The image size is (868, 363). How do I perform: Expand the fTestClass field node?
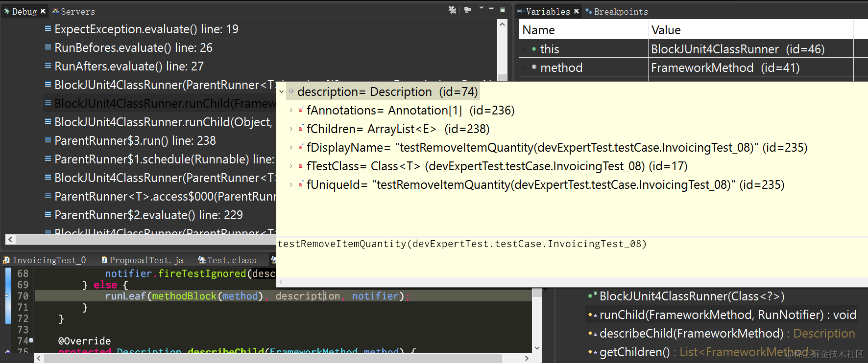pos(291,166)
